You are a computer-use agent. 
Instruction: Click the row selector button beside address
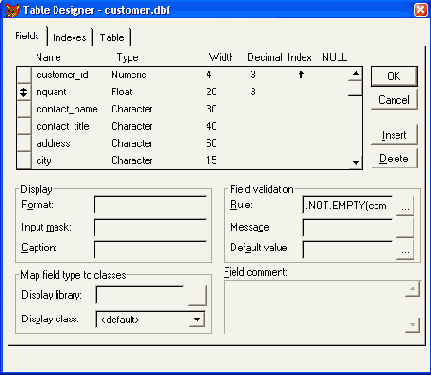click(24, 143)
